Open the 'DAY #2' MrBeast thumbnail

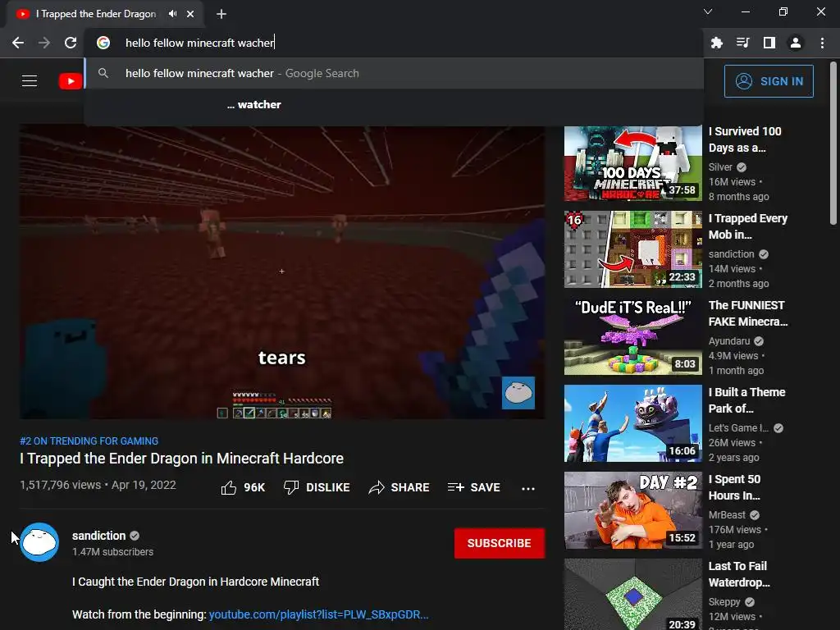tap(633, 510)
